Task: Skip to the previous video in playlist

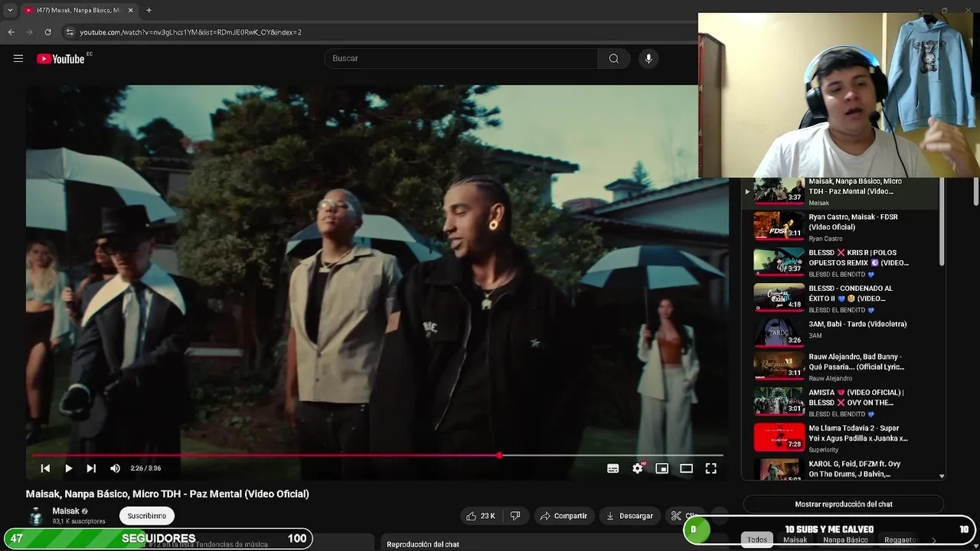Action: [x=45, y=468]
